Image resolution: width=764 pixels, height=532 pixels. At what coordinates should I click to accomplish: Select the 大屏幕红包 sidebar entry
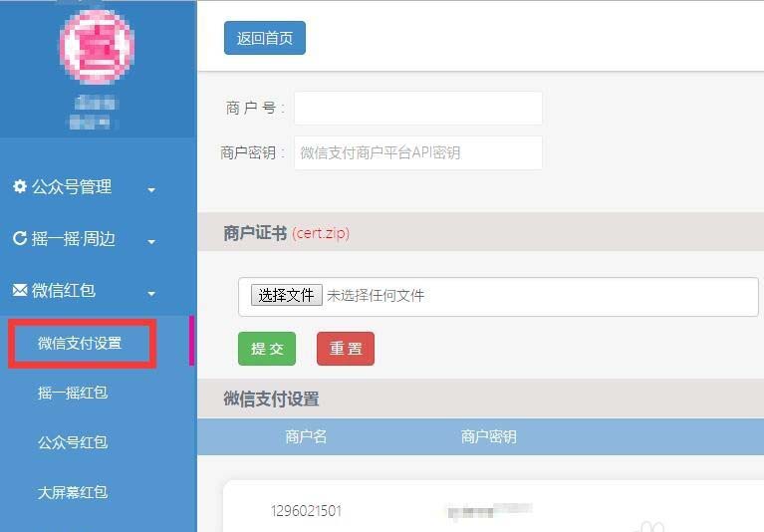[73, 492]
